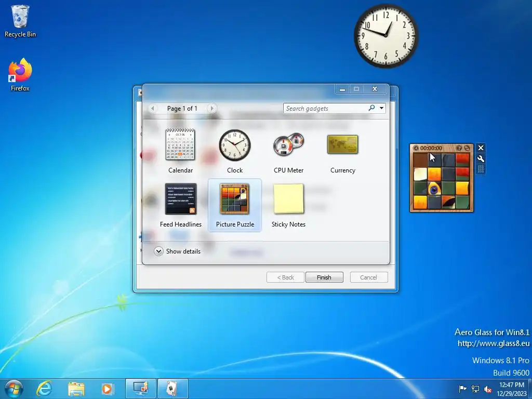
Task: Select the Sticky Notes gadget
Action: click(289, 199)
